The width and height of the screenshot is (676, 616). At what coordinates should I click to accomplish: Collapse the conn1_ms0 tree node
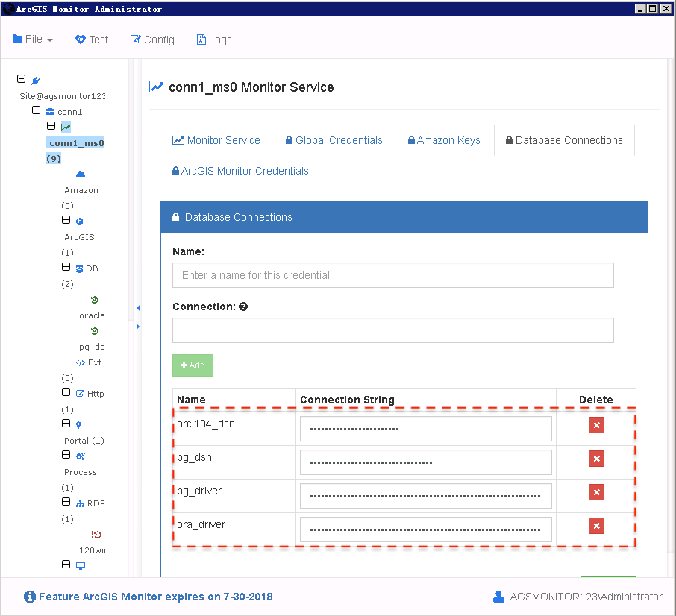[x=51, y=126]
